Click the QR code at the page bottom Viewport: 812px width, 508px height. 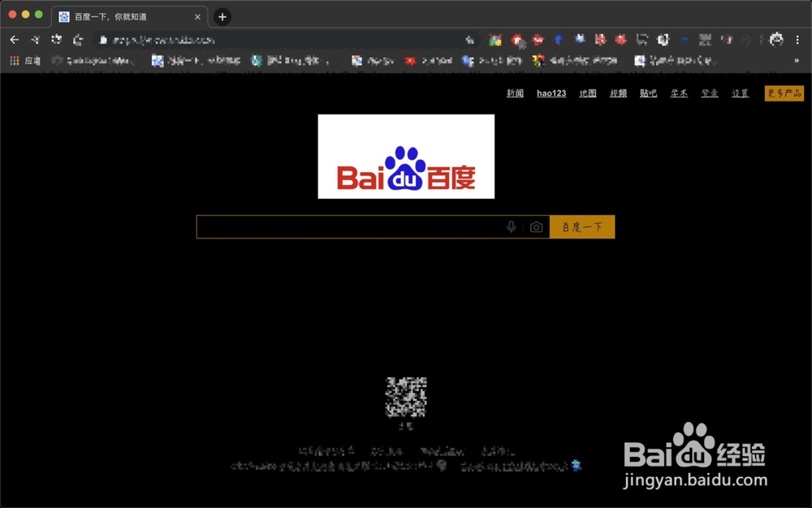[406, 397]
